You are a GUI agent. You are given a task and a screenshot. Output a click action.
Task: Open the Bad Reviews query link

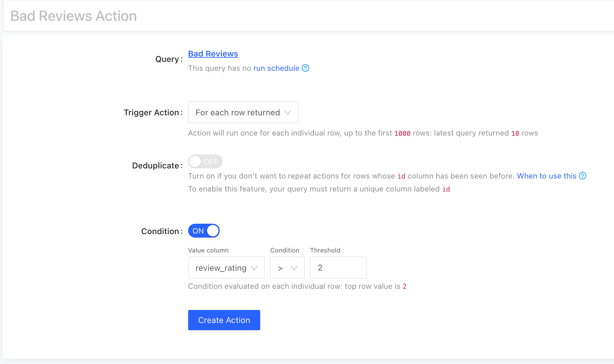[x=213, y=53]
